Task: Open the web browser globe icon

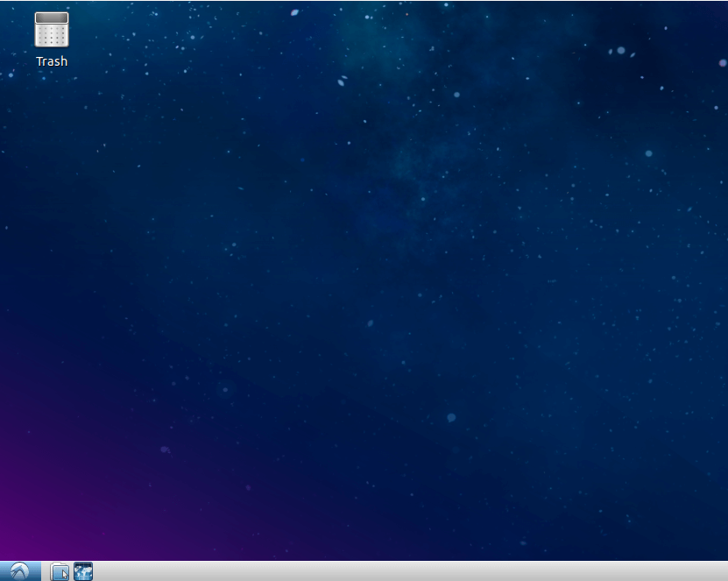Action: click(83, 571)
